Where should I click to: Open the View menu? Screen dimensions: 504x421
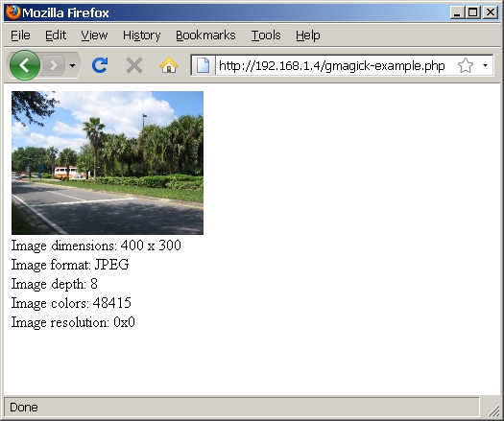(94, 35)
